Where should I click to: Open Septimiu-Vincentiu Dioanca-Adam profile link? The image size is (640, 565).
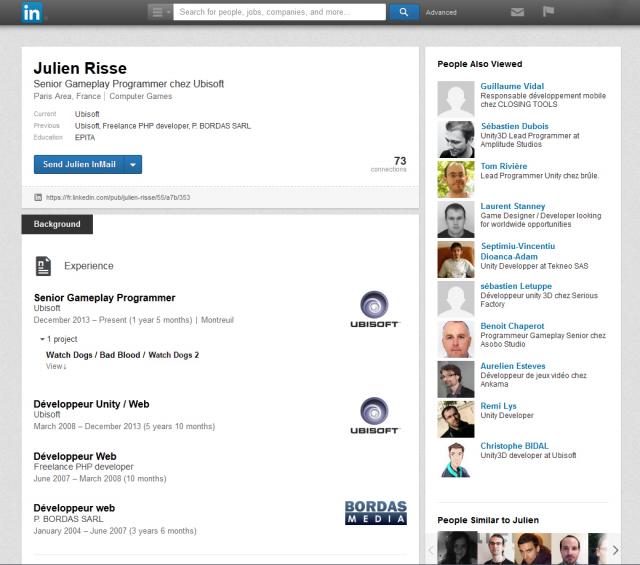tap(518, 251)
